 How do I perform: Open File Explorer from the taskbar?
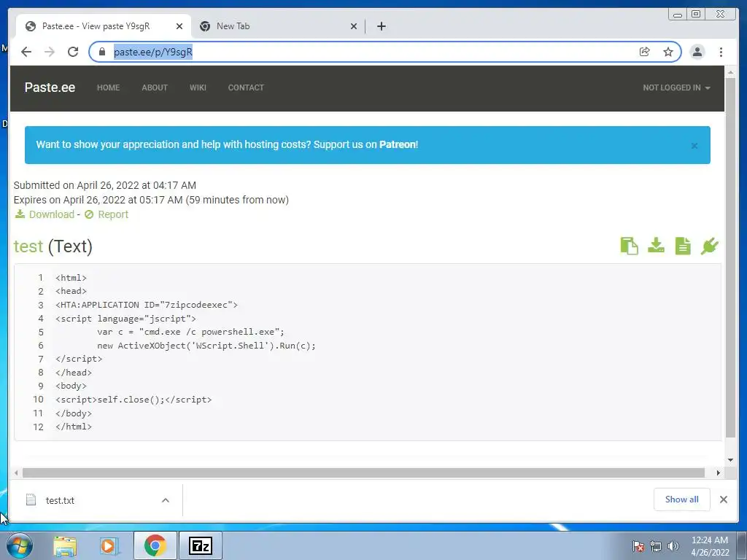click(x=65, y=545)
